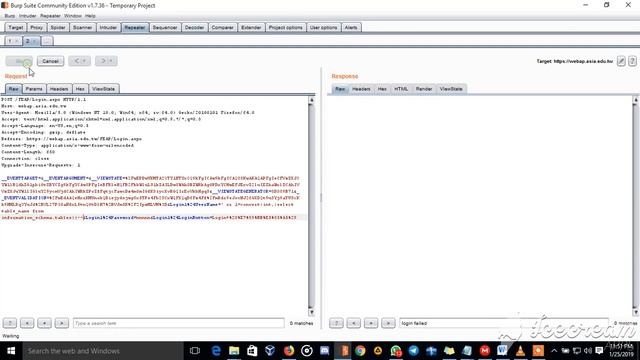Show response HTML view tab

click(401, 89)
